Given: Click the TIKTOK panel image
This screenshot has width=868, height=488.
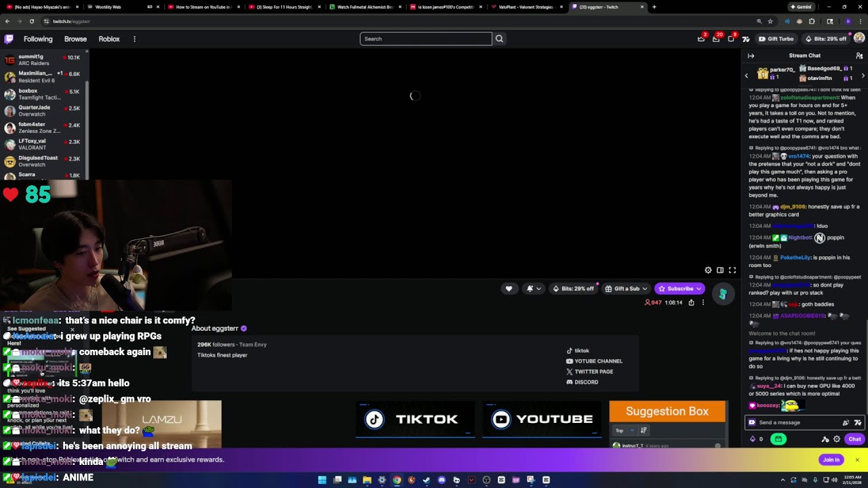Looking at the screenshot, I should pyautogui.click(x=415, y=420).
